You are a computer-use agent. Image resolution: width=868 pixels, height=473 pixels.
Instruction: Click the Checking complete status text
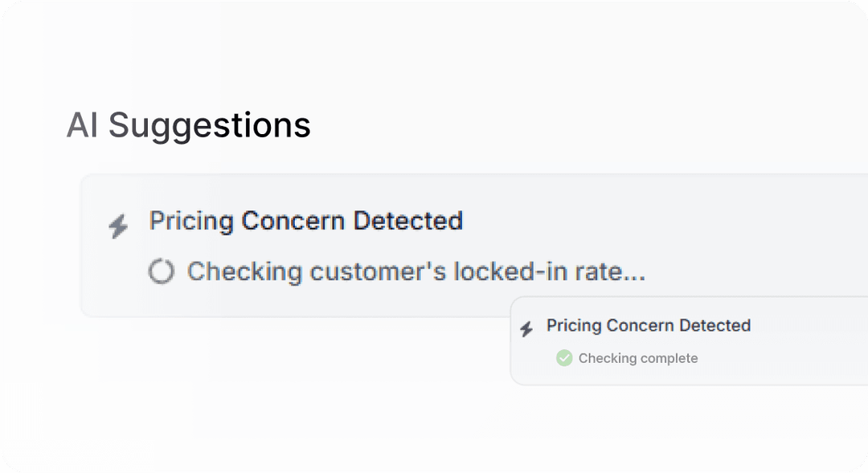coord(638,358)
